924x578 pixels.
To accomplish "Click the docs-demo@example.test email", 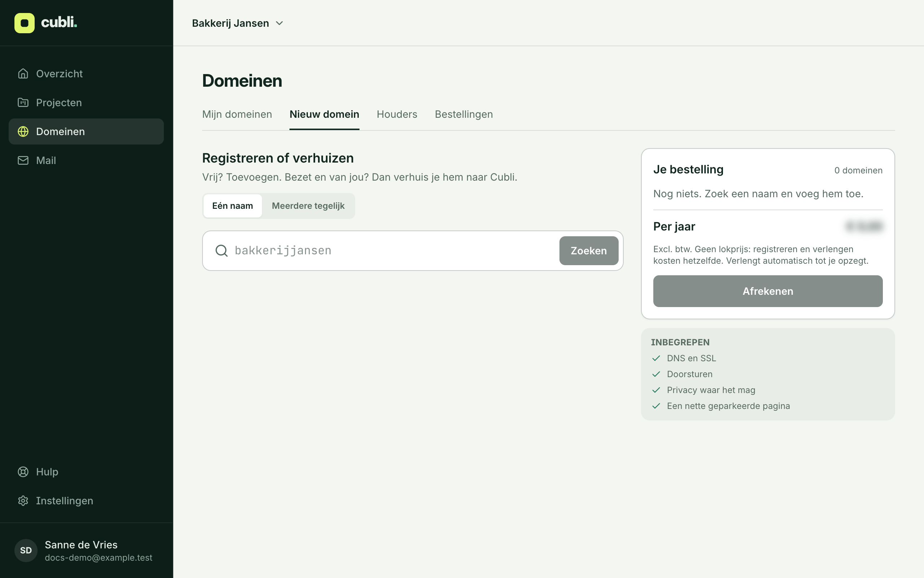I will pos(99,558).
